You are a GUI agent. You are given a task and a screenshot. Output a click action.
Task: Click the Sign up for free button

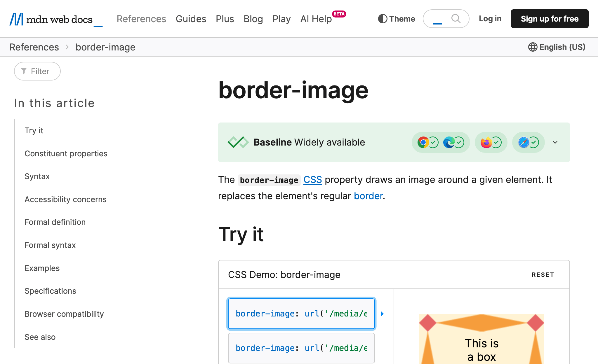pos(549,19)
